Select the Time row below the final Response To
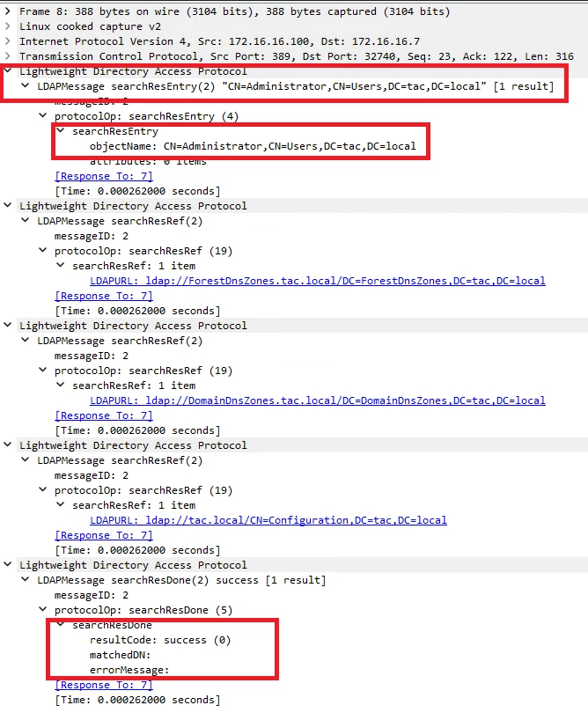The image size is (588, 720). pyautogui.click(x=137, y=700)
